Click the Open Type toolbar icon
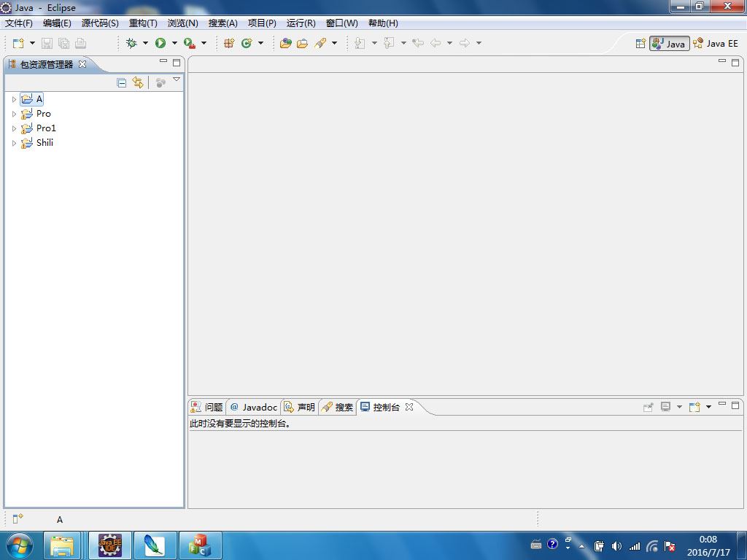Viewport: 747px width, 560px height. (x=286, y=43)
